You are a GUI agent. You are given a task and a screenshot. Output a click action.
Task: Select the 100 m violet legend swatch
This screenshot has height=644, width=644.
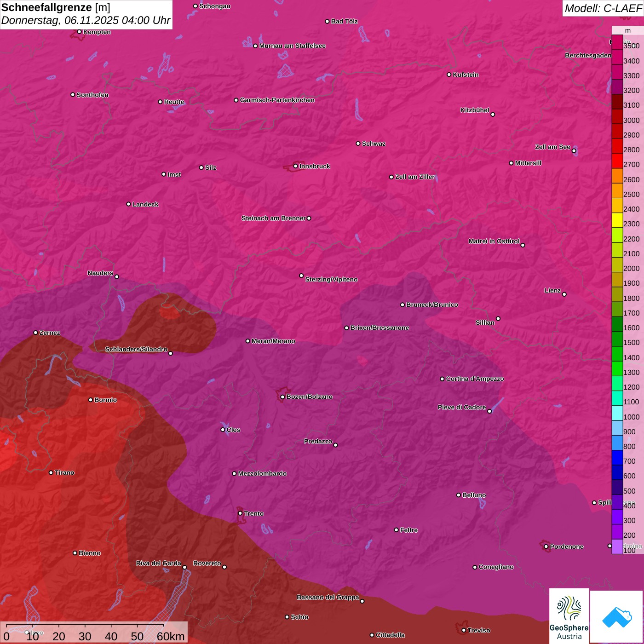click(x=617, y=546)
